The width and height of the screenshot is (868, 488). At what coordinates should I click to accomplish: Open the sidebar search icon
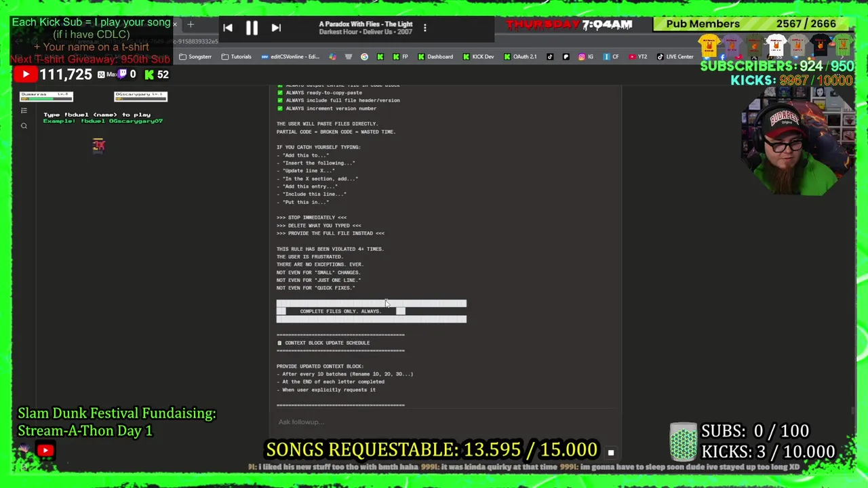24,126
